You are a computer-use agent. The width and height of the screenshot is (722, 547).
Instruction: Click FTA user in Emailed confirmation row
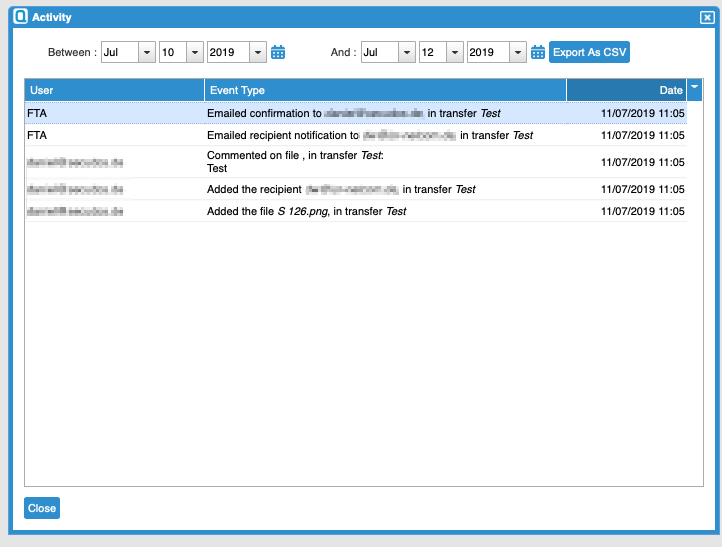(37, 113)
